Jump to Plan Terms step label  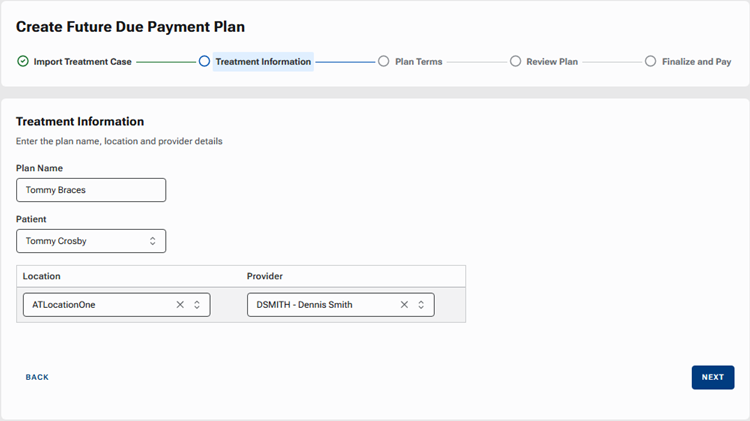418,62
